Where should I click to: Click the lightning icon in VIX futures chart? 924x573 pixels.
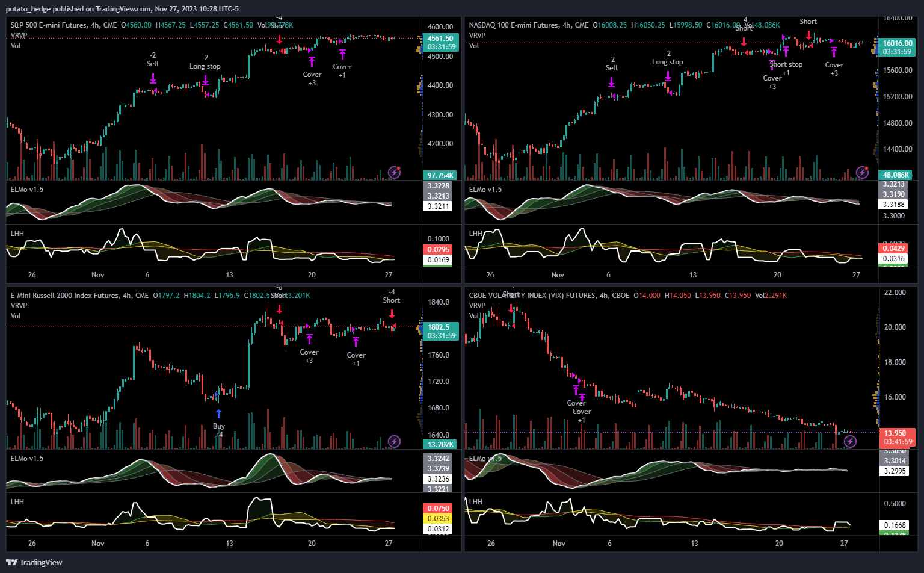(850, 442)
